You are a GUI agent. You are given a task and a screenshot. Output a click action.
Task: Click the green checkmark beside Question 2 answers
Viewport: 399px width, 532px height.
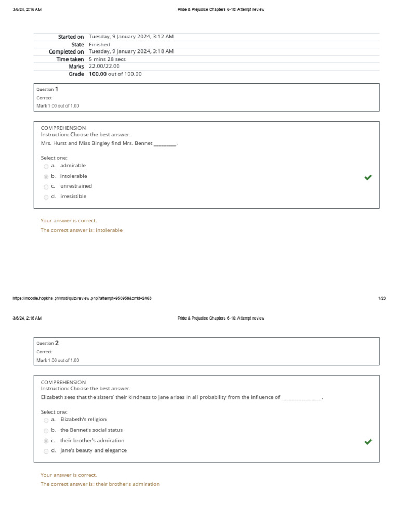368,442
